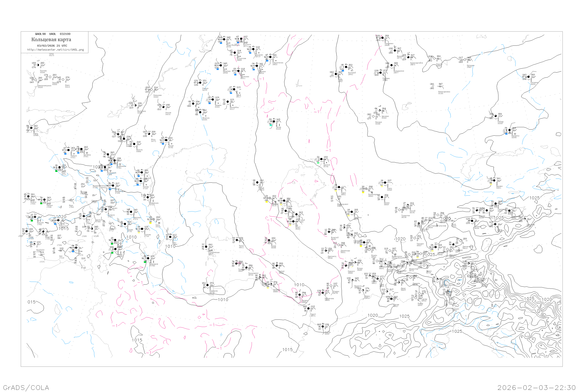This screenshot has width=588, height=392.
Task: Click the Кольцевая карта map title
Action: [x=51, y=40]
